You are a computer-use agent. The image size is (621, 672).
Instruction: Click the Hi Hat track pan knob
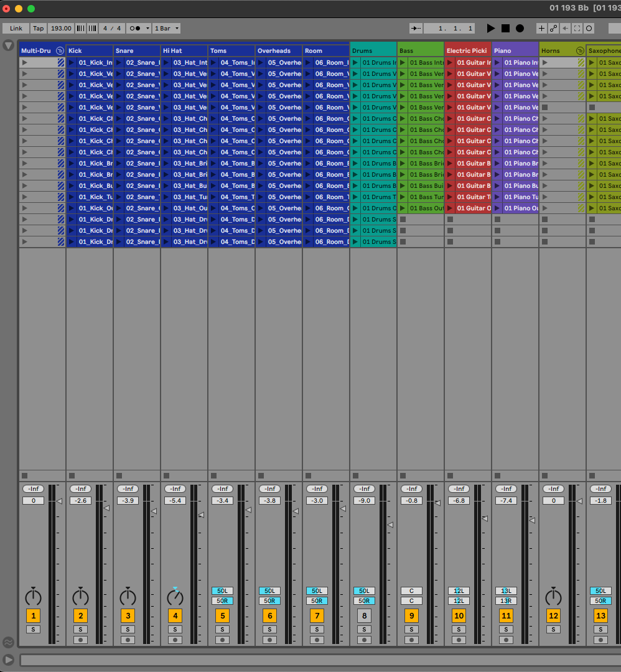tap(175, 597)
